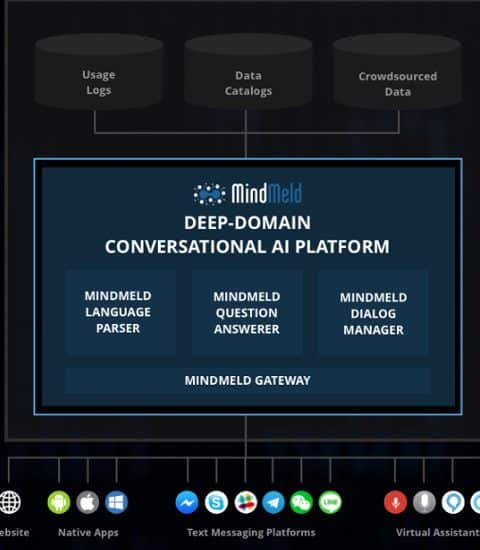Click the 'Text Messaging Platforms' label
The width and height of the screenshot is (480, 550).
click(x=251, y=532)
